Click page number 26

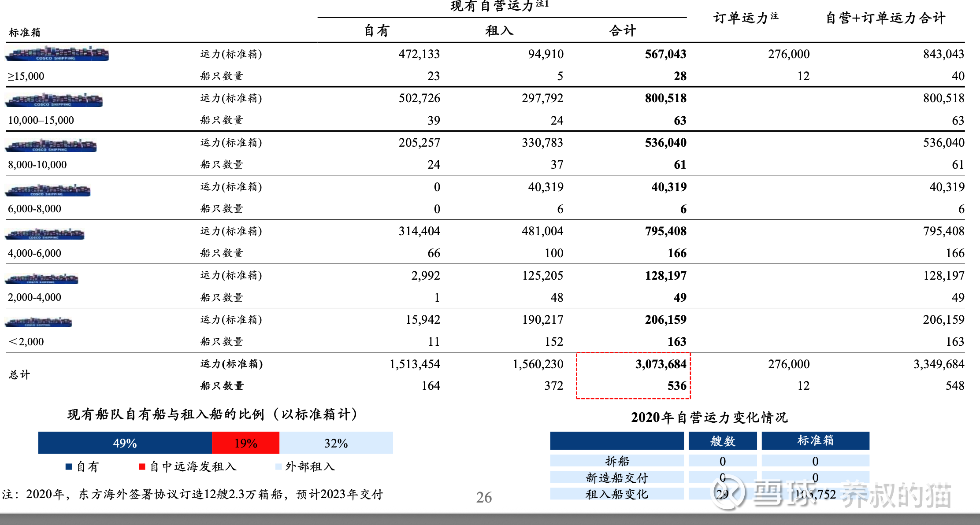pyautogui.click(x=484, y=498)
